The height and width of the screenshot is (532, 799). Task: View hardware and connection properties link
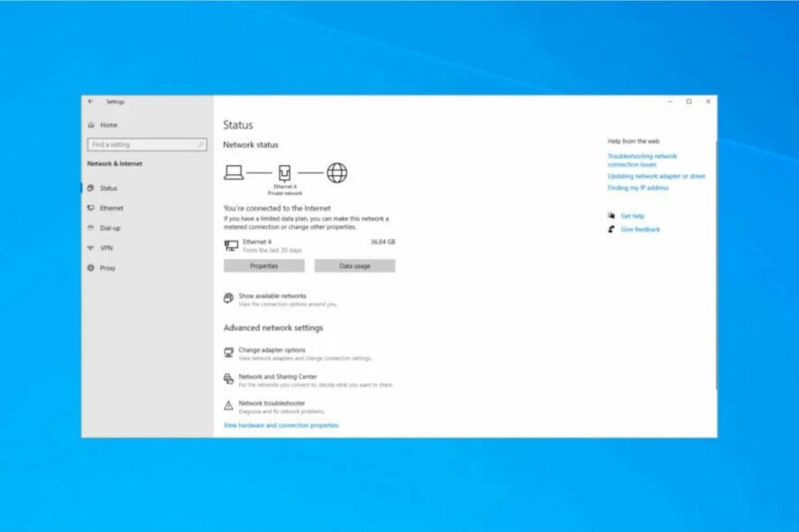coord(280,425)
